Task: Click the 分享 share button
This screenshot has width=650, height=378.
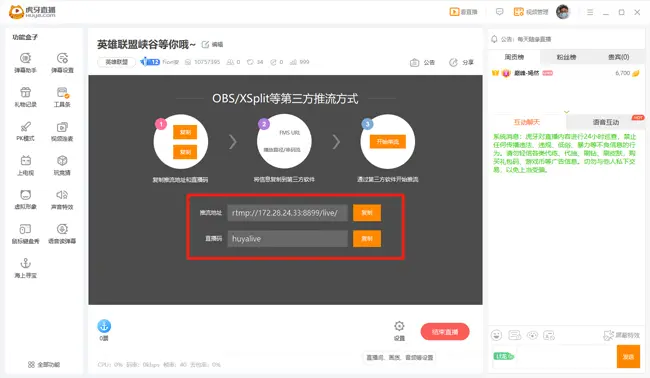Action: (x=461, y=63)
